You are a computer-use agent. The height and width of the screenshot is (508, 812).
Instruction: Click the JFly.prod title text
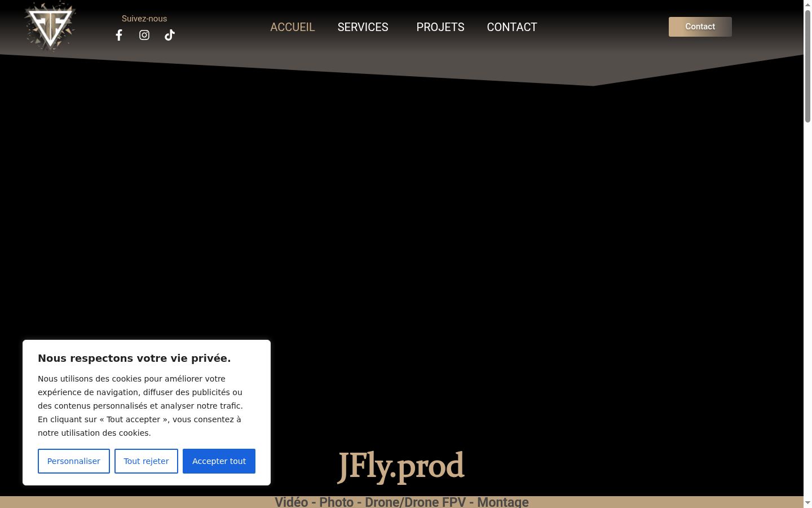coord(401,467)
